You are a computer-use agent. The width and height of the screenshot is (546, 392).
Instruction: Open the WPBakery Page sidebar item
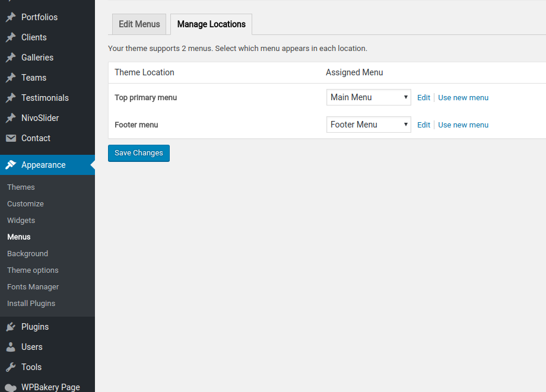pos(50,387)
